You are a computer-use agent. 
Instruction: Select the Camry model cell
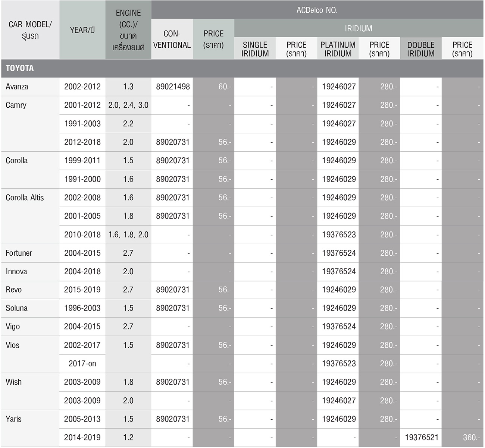[x=30, y=124]
